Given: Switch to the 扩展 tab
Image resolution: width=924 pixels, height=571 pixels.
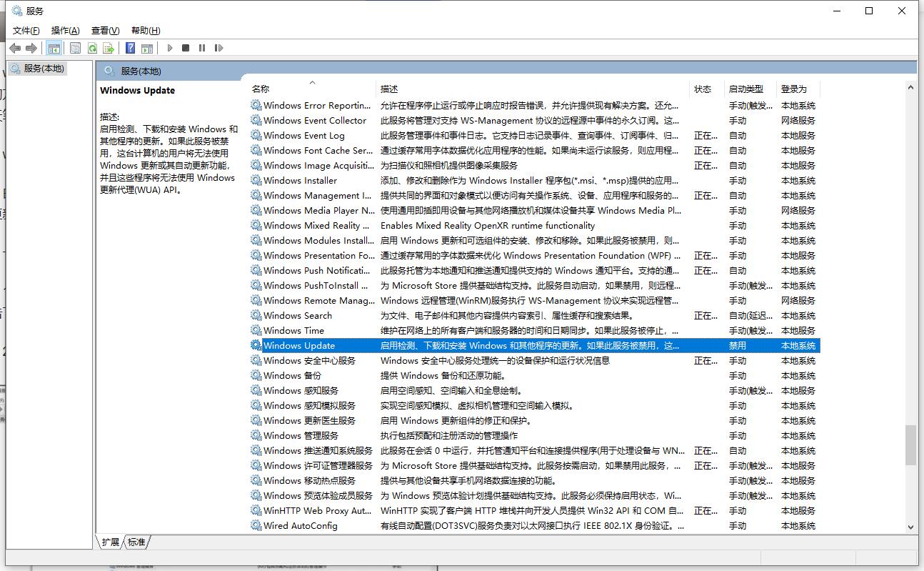Looking at the screenshot, I should [110, 542].
